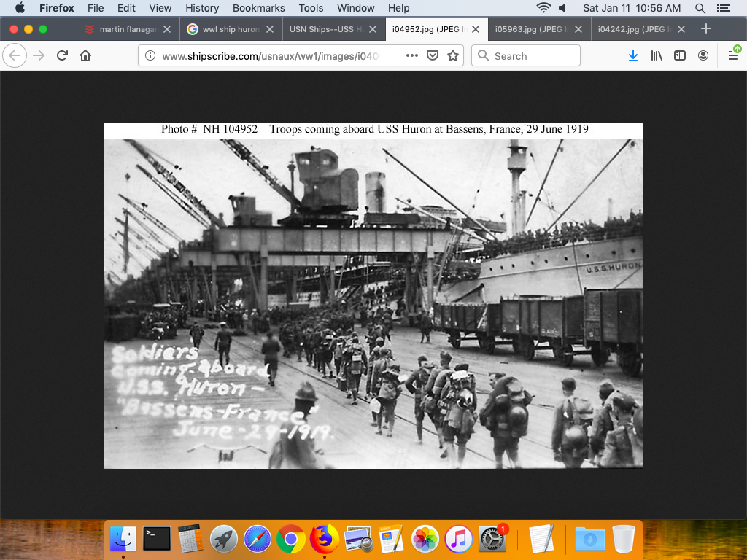Screen dimensions: 747x560
Task: Open the Firefox Account icon
Action: (x=703, y=55)
